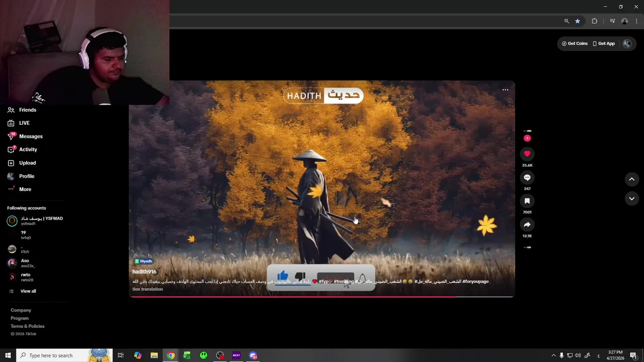Open Chrome extensions puzzle icon
The height and width of the screenshot is (362, 644).
coord(594,21)
